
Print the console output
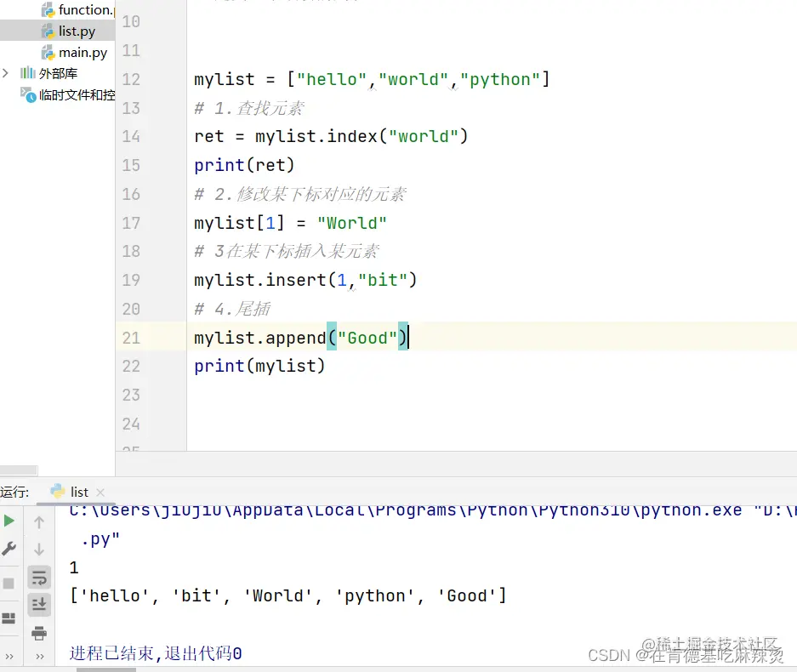(x=39, y=634)
